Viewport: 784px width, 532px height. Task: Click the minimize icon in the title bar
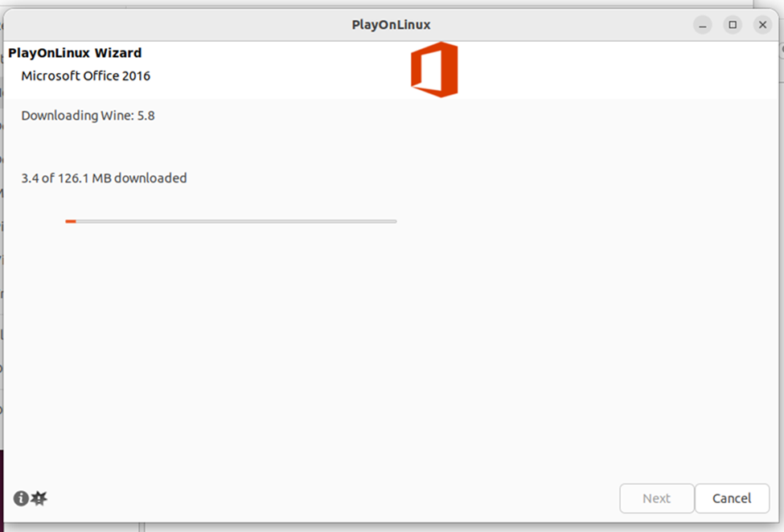click(x=702, y=24)
